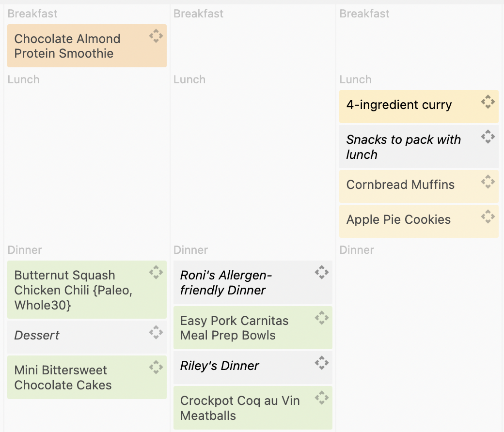Viewport: 504px width, 432px height.
Task: Click move handle on Crockpot Coq au Vin
Action: pos(322,398)
